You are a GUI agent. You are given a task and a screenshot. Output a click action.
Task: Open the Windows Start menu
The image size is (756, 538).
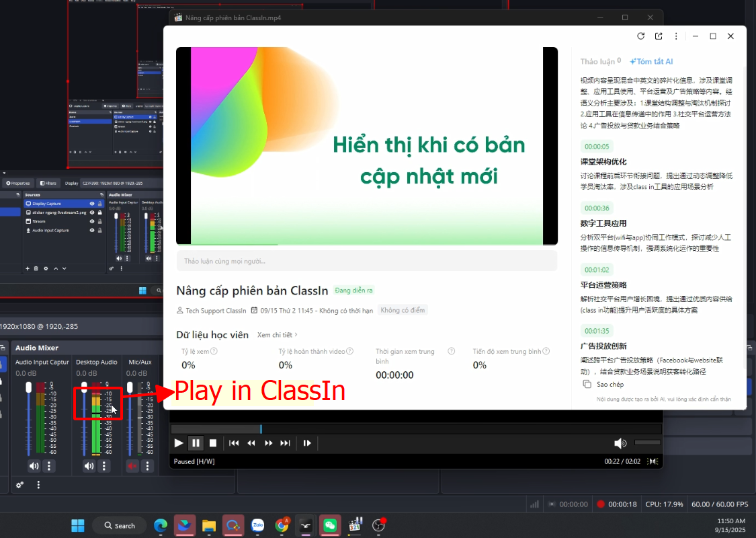tap(78, 525)
